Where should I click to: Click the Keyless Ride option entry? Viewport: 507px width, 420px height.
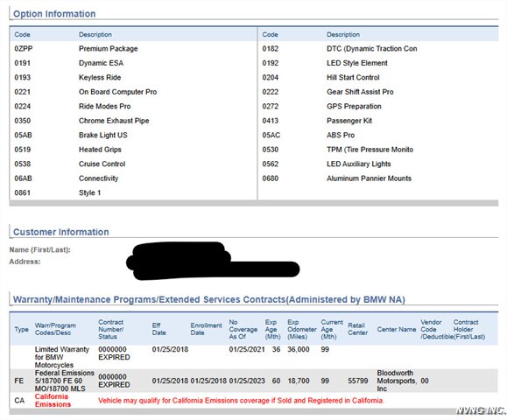pyautogui.click(x=100, y=78)
